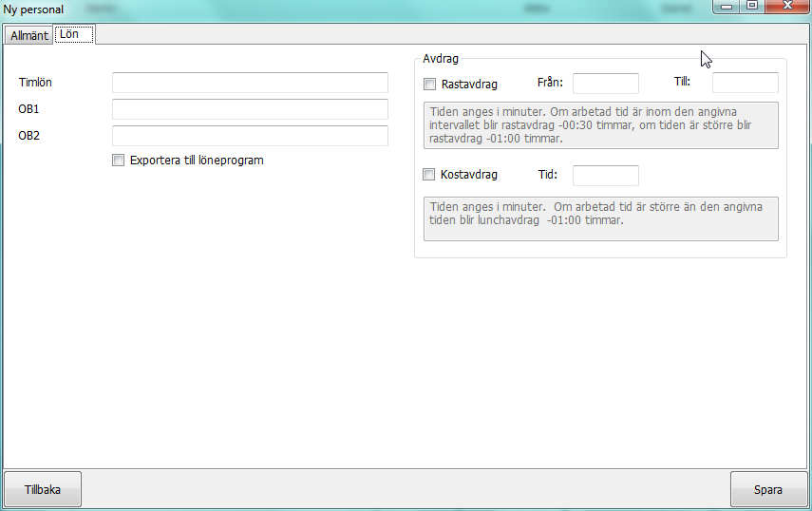This screenshot has width=812, height=511.
Task: Go back with the Tillbaka button
Action: click(43, 489)
